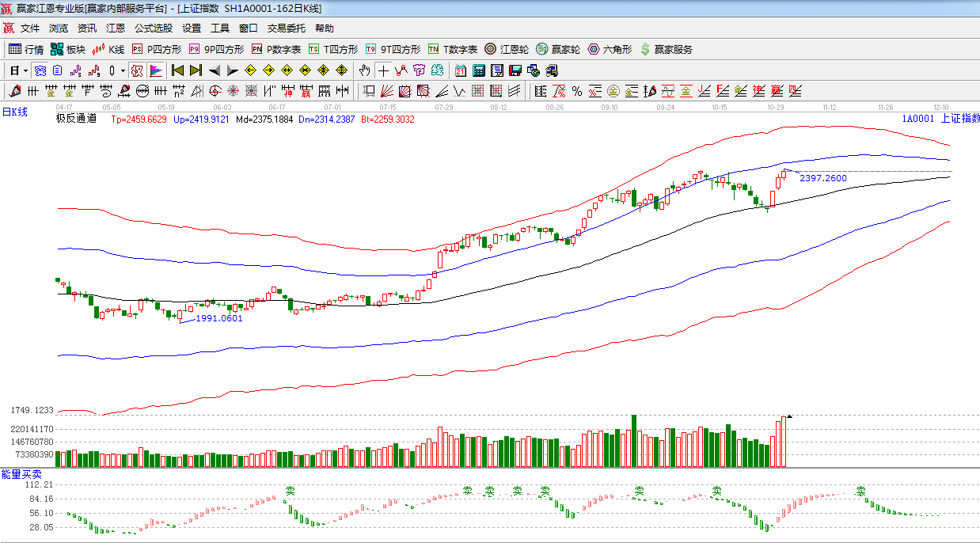Expand the candlestick style dropdown arrow

tap(123, 70)
